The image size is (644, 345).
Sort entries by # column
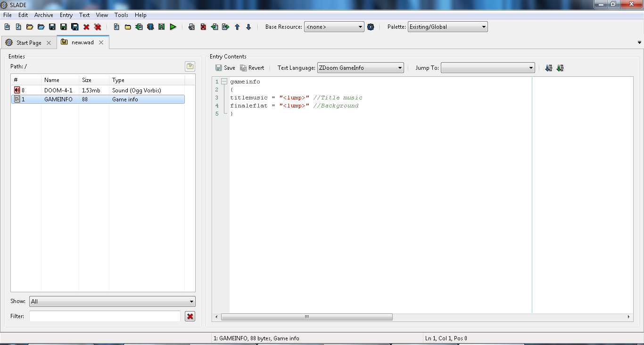point(26,80)
